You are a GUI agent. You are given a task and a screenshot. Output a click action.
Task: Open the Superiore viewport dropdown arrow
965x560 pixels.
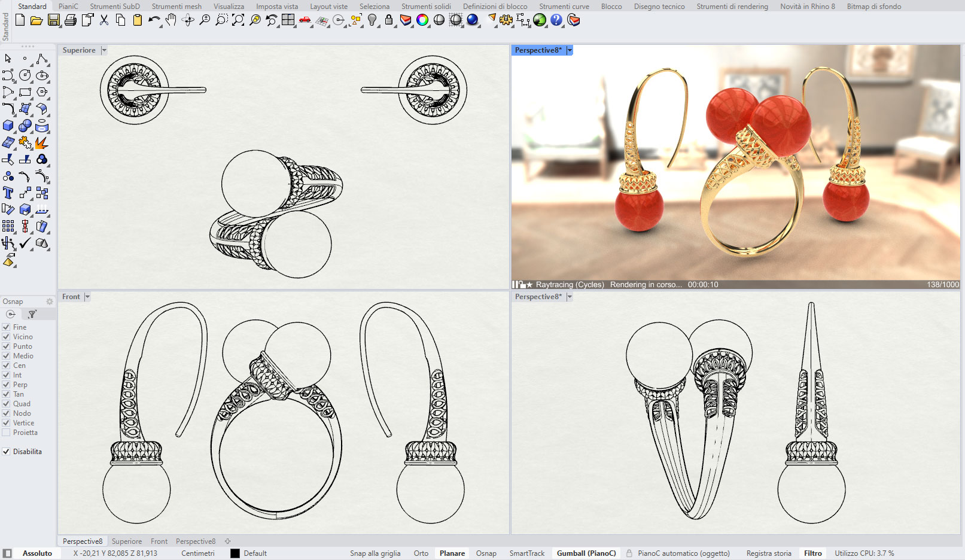tap(103, 50)
